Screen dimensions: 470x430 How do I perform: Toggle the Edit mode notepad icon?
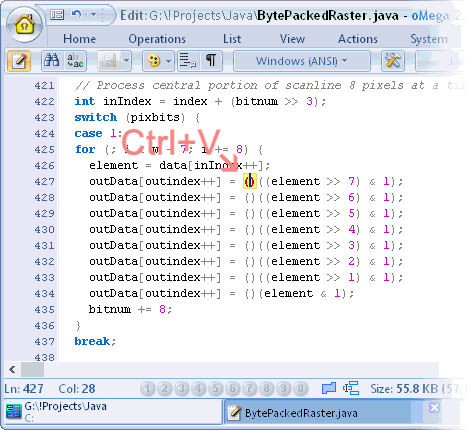point(19,61)
